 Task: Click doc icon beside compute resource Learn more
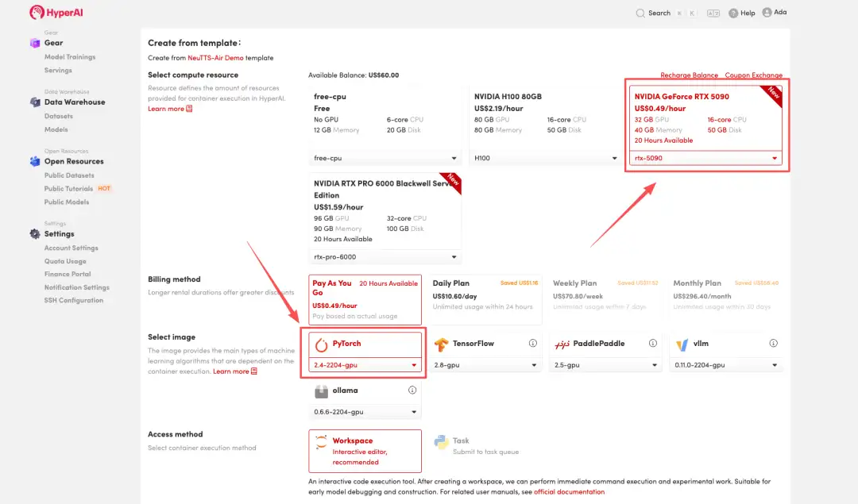click(x=189, y=109)
